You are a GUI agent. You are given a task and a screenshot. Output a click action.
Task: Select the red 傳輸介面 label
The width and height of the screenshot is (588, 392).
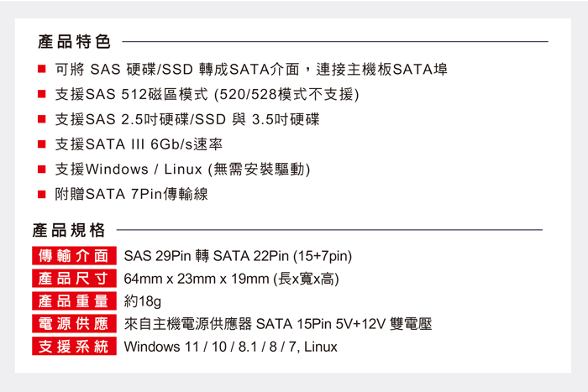coord(74,256)
